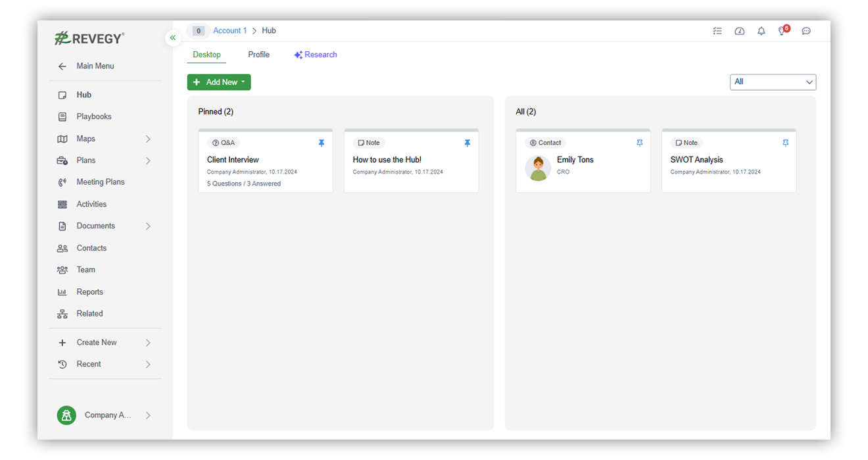The image size is (868, 460).
Task: Click the 0 badge before Account 1
Action: coord(199,31)
